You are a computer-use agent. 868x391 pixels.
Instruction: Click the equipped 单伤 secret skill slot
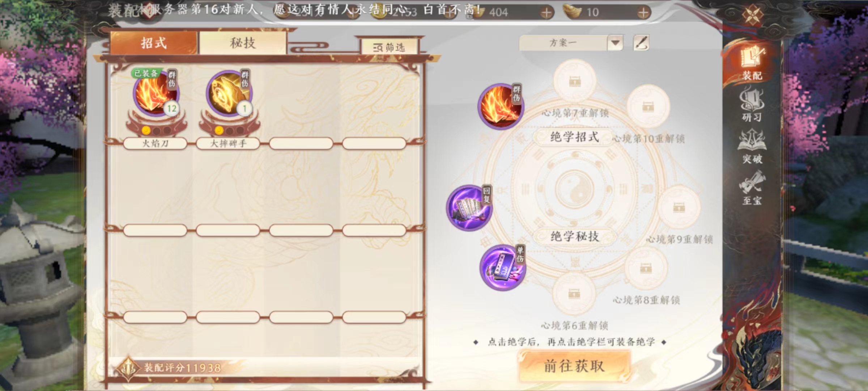click(x=503, y=268)
